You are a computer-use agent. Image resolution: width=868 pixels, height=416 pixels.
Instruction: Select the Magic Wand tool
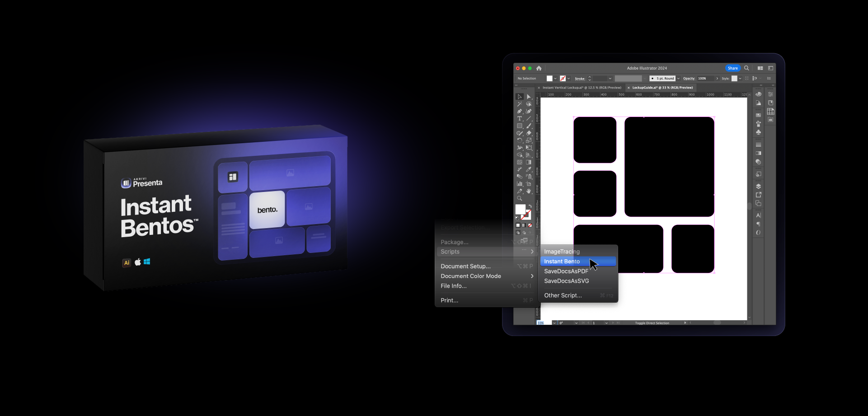[x=520, y=104]
